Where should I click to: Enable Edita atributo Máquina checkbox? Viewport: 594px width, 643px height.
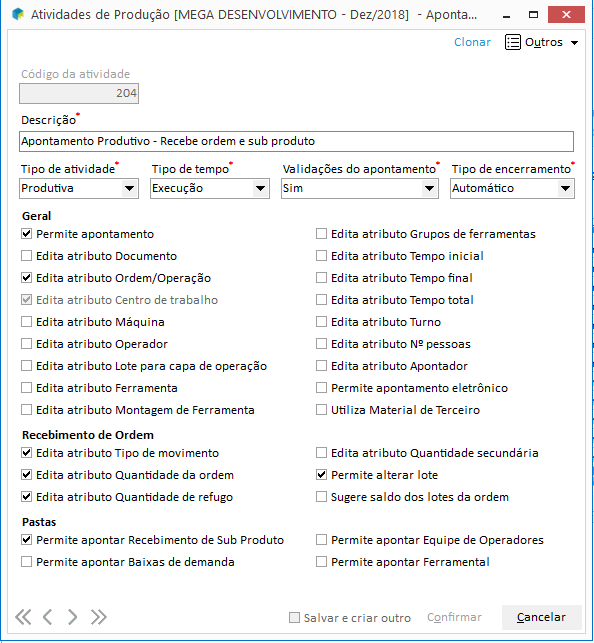click(x=27, y=322)
